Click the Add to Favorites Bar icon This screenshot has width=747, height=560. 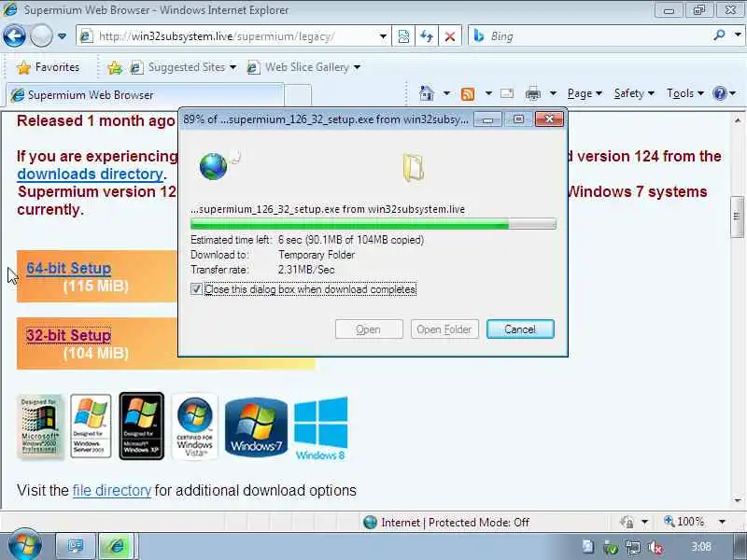click(114, 68)
